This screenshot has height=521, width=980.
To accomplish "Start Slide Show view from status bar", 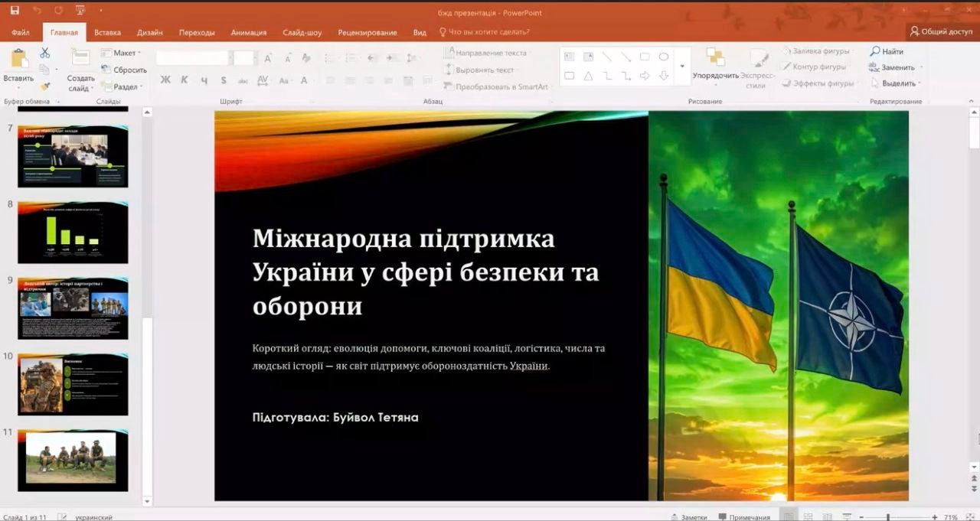I will [x=847, y=517].
